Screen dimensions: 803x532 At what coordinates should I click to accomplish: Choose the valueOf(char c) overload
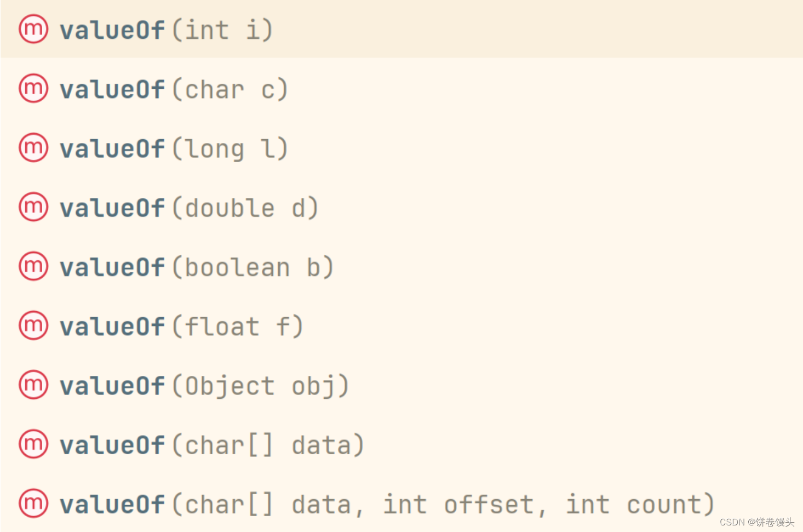(x=173, y=89)
